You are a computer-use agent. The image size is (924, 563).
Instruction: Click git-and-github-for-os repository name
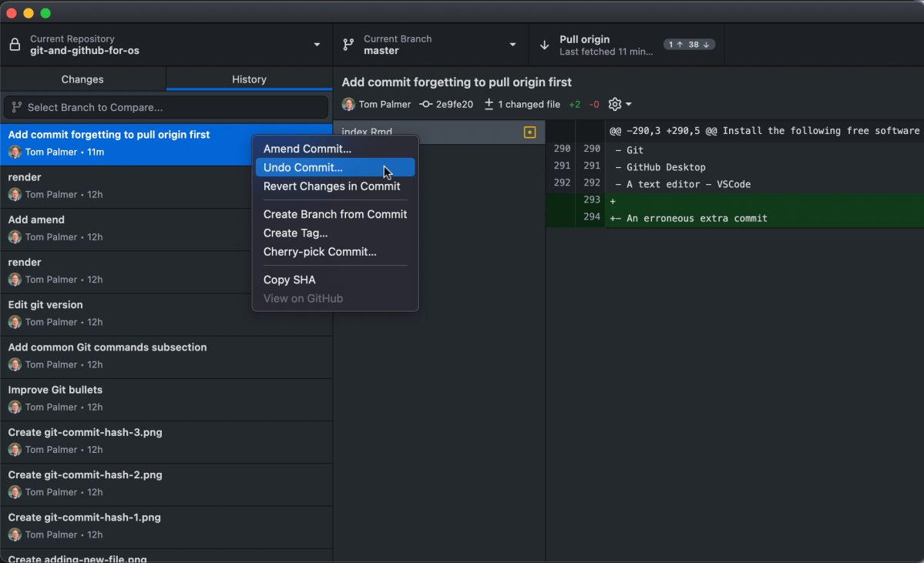tap(85, 51)
